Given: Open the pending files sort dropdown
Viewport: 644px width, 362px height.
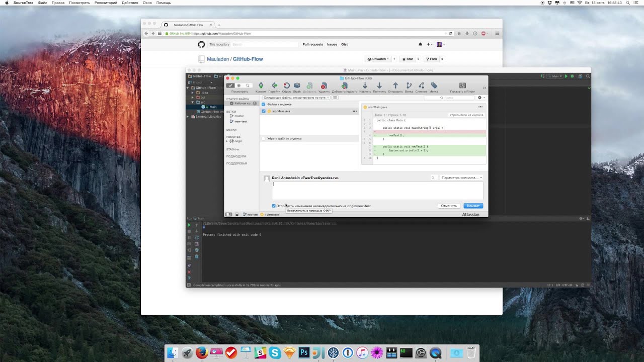Looking at the screenshot, I should 296,98.
